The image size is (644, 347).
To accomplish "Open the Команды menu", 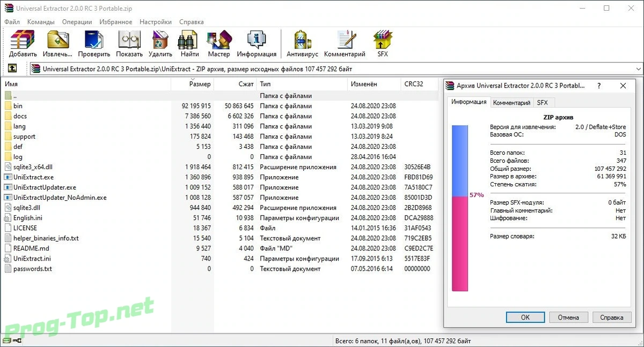I will (x=41, y=22).
